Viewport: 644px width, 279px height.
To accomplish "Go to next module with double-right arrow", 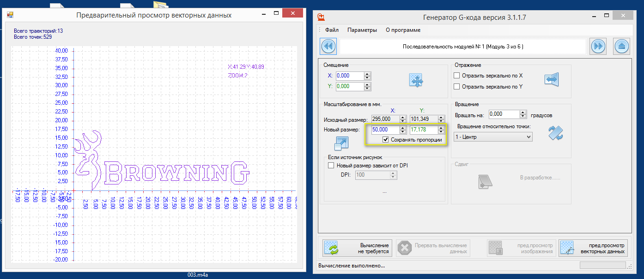I will 598,46.
